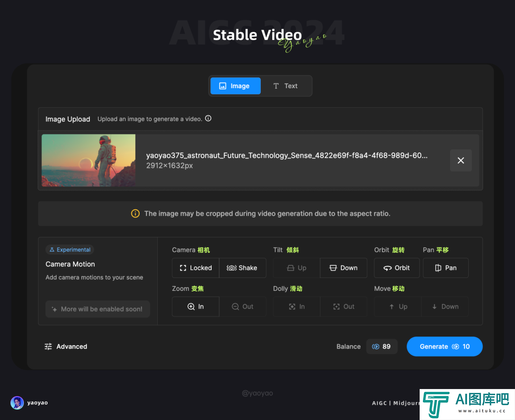The image size is (515, 420).
Task: Choose Tilt Up motion
Action: pyautogui.click(x=297, y=268)
